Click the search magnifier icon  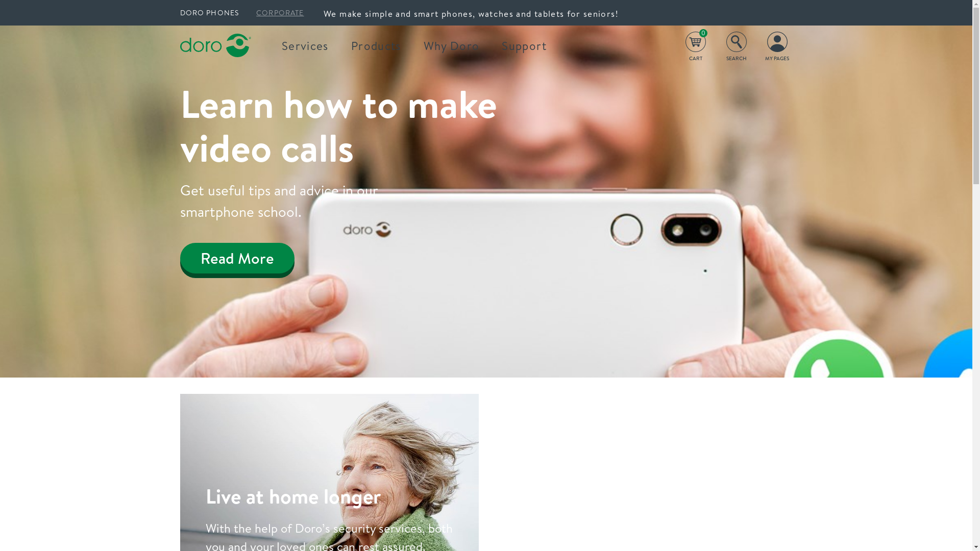pos(736,42)
